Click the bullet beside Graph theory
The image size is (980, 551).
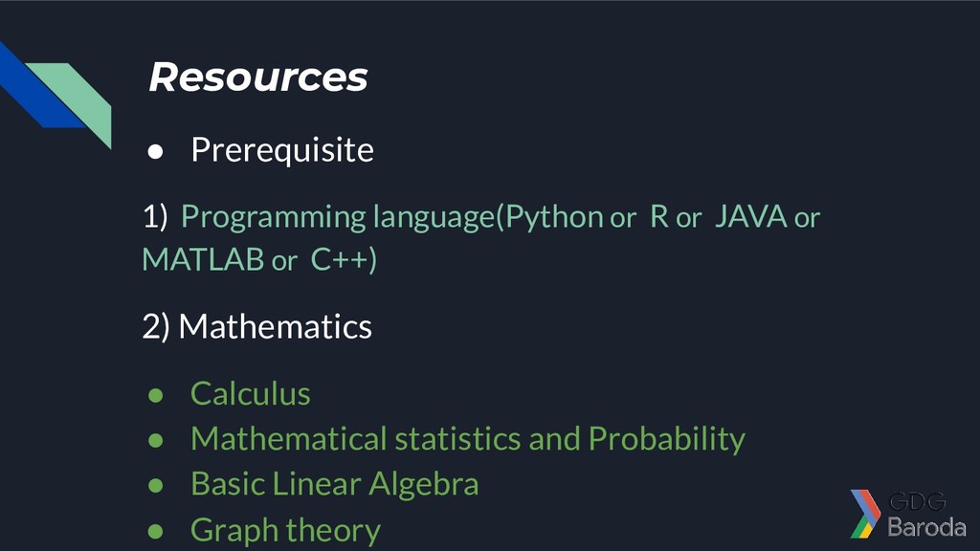coord(156,531)
